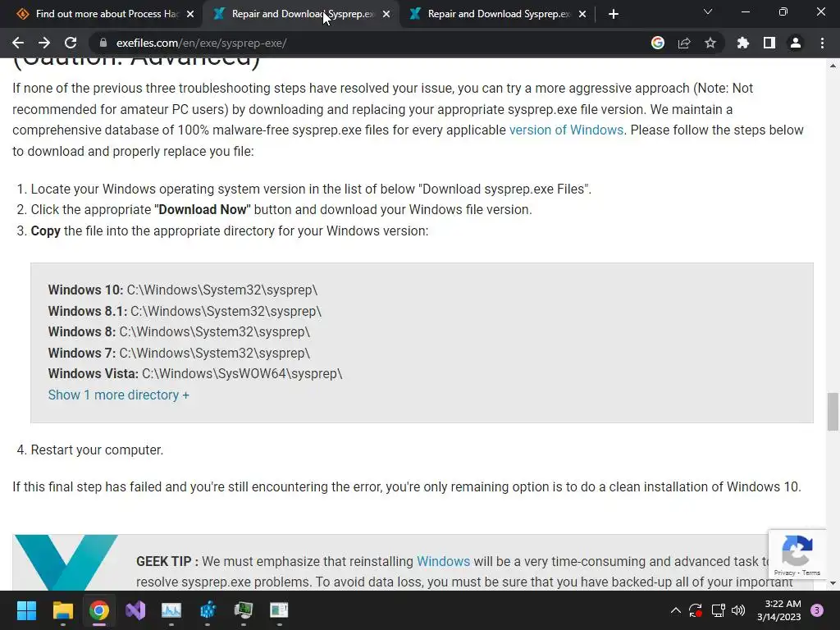The image size is (840, 630).
Task: Open the notification center badge
Action: tap(817, 610)
